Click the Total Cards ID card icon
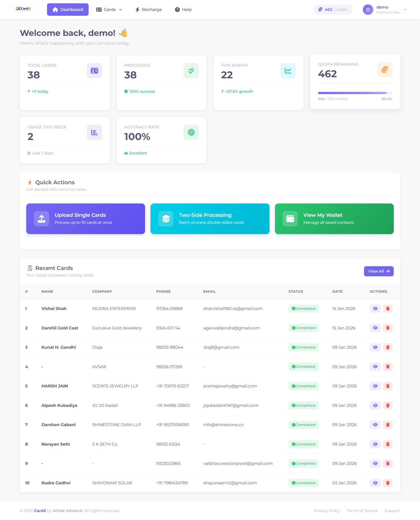Screen dimensions: 420x520 coord(94,71)
